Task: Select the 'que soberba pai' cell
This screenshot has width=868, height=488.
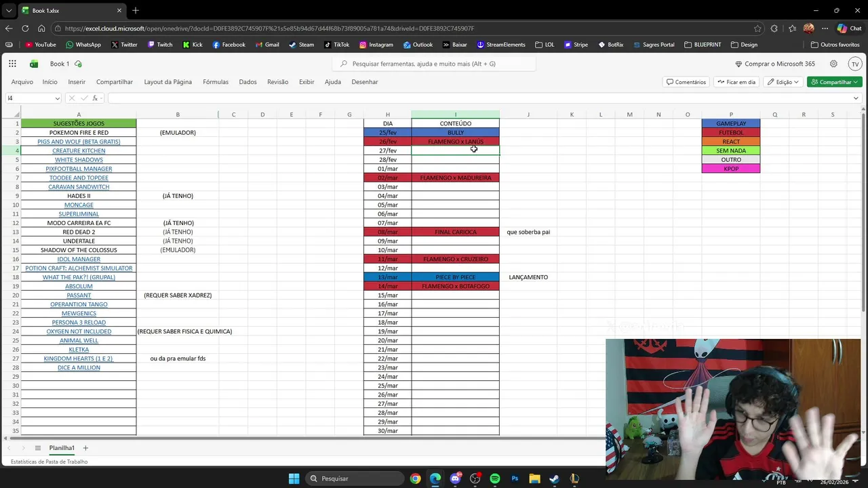Action: pyautogui.click(x=528, y=232)
